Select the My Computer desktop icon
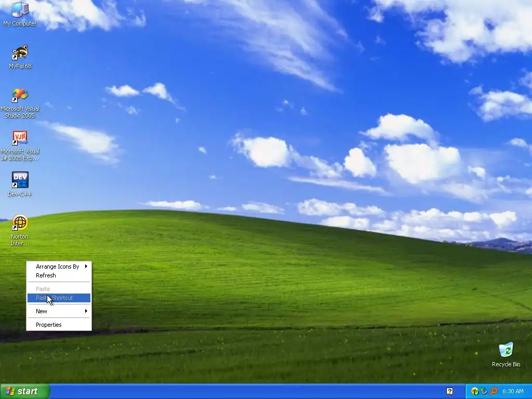 click(20, 14)
